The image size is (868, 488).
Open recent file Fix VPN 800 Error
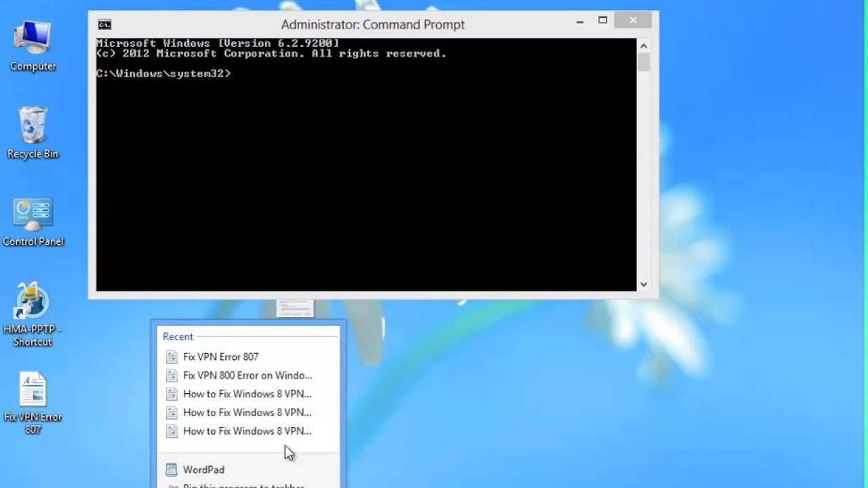click(x=247, y=375)
